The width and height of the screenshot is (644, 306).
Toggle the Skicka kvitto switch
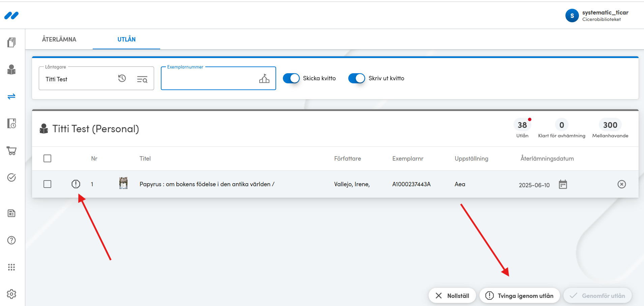(x=291, y=78)
